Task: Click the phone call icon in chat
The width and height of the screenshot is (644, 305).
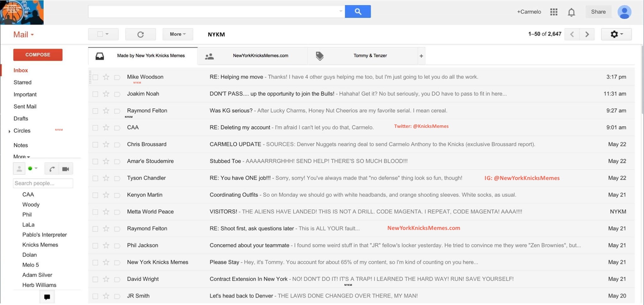Action: coord(52,169)
